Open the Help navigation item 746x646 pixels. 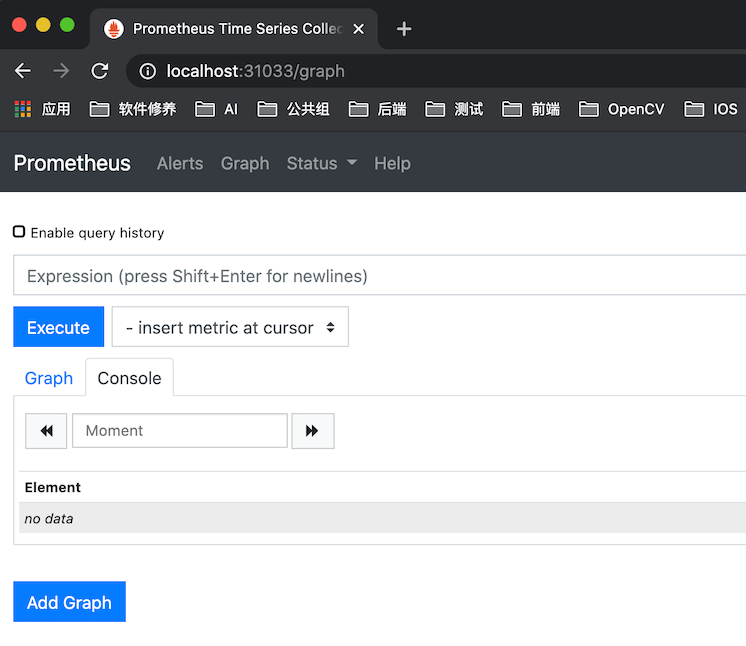[x=392, y=163]
